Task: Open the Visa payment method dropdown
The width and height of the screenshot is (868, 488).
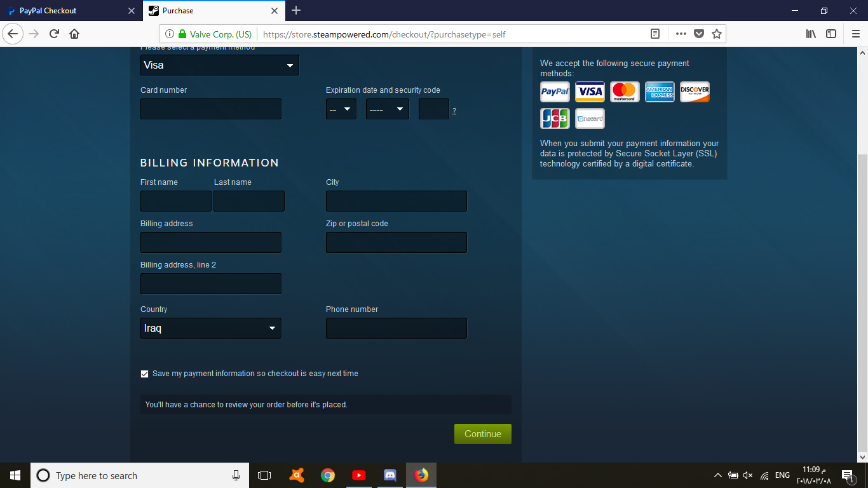Action: pyautogui.click(x=220, y=65)
